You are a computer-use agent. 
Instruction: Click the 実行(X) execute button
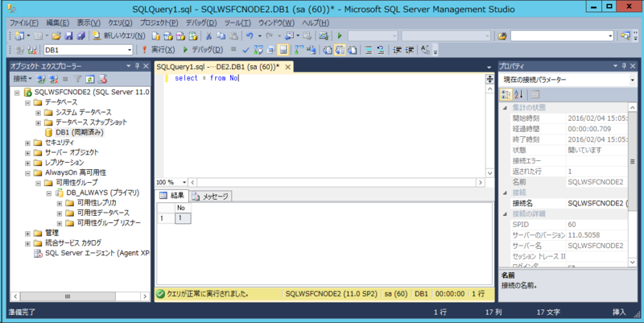[158, 50]
